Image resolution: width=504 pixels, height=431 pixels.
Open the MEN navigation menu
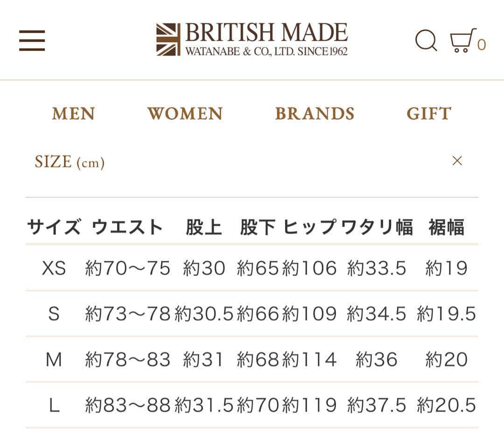[73, 113]
